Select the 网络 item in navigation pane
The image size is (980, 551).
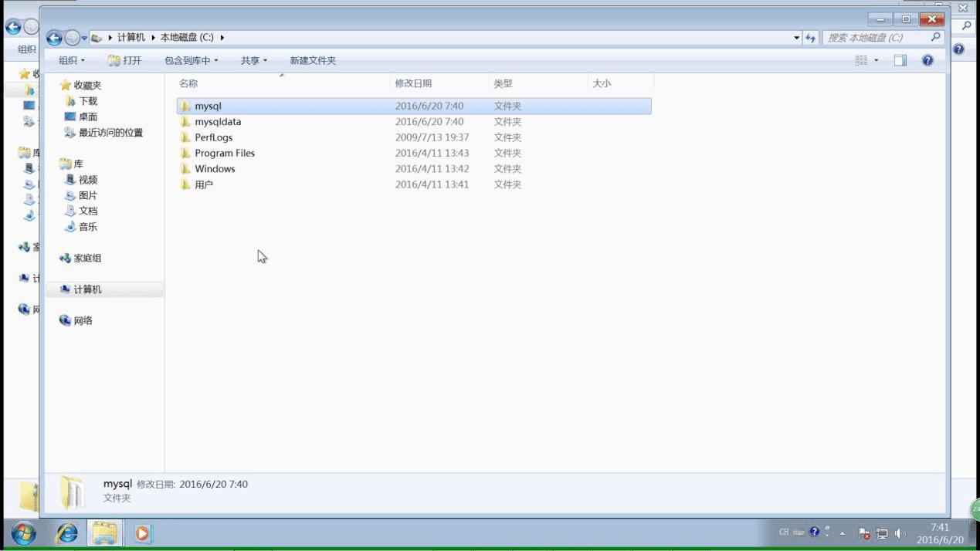85,319
